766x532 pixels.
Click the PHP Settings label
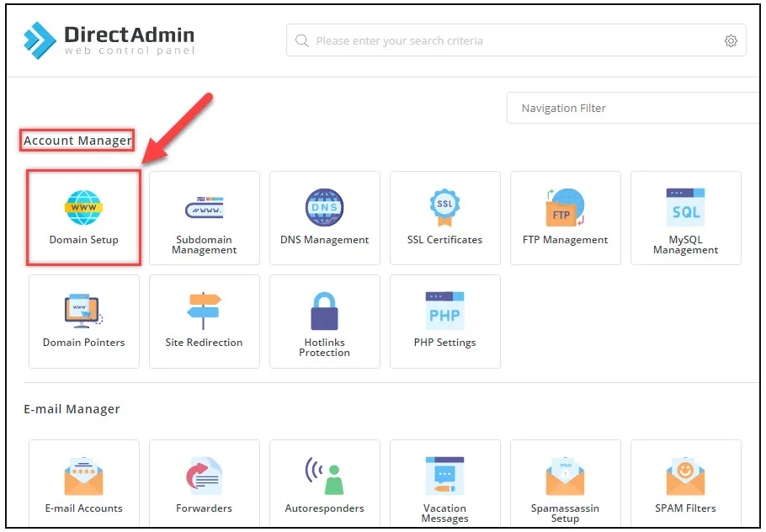pos(444,343)
